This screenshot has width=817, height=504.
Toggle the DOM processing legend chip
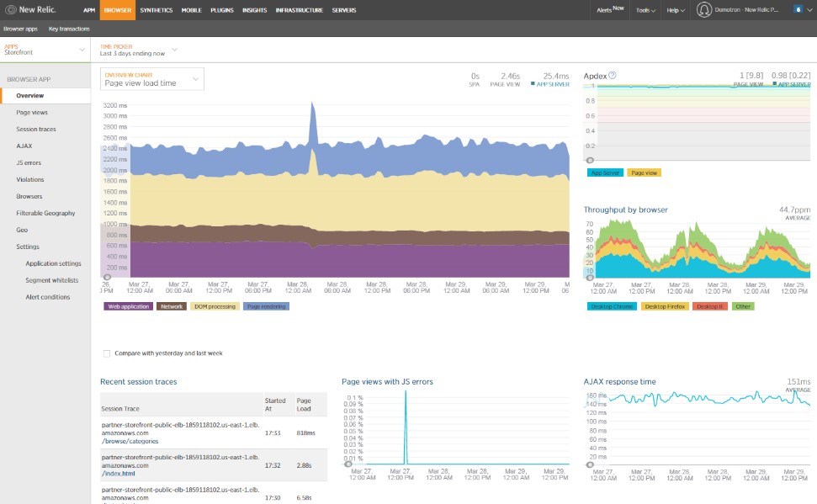(215, 306)
